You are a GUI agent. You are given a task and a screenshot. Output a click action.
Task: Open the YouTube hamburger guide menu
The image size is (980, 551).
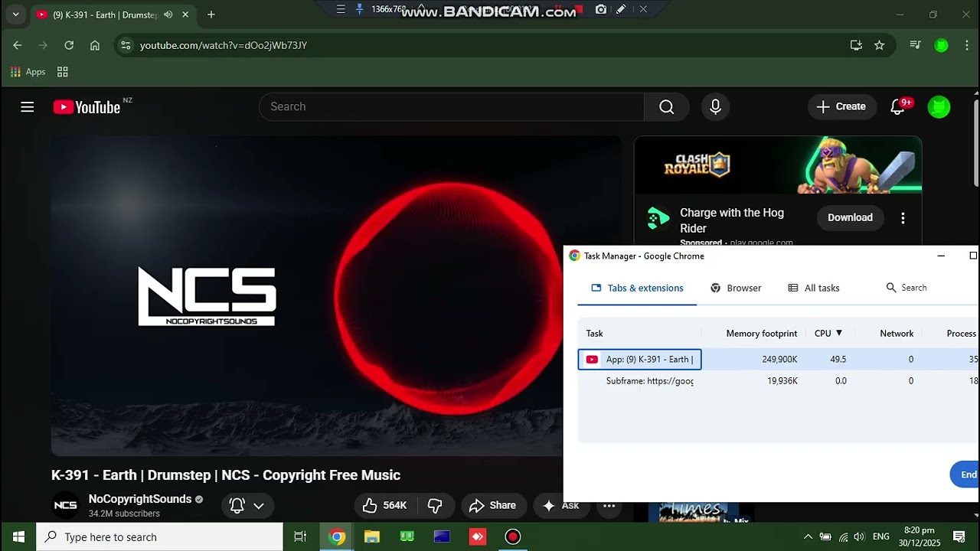[28, 107]
